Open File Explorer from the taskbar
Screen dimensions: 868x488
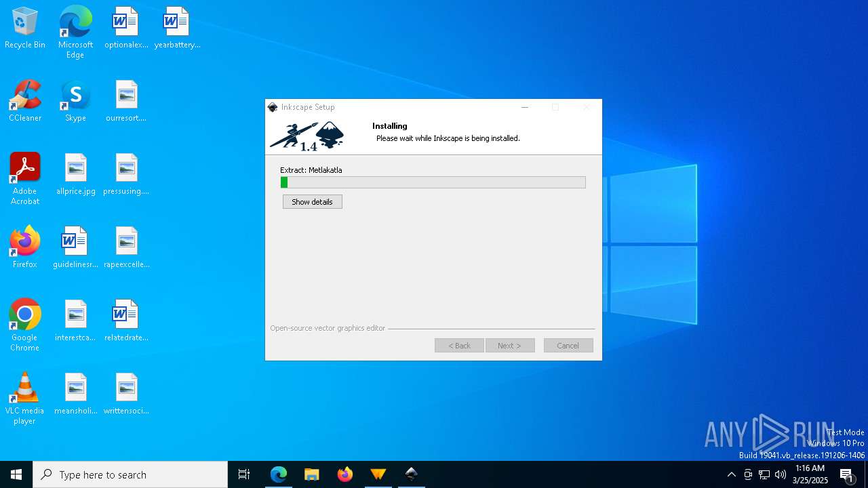coord(311,474)
